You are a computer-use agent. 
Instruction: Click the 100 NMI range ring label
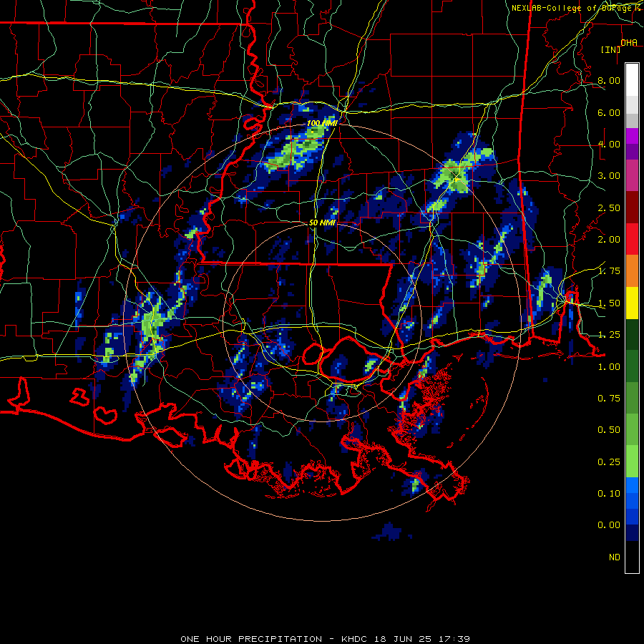coord(322,123)
